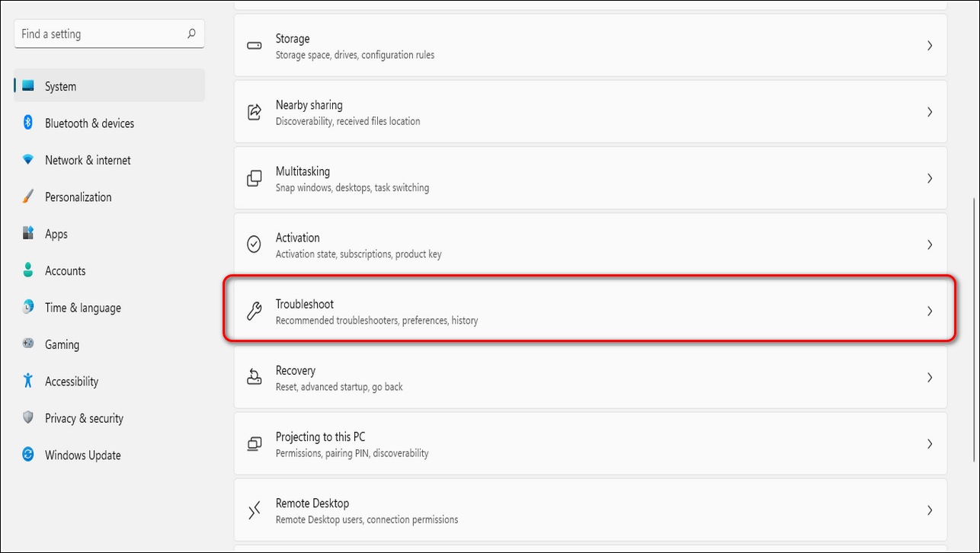Go to Network & internet settings
Image resolution: width=980 pixels, height=553 pixels.
[x=88, y=160]
